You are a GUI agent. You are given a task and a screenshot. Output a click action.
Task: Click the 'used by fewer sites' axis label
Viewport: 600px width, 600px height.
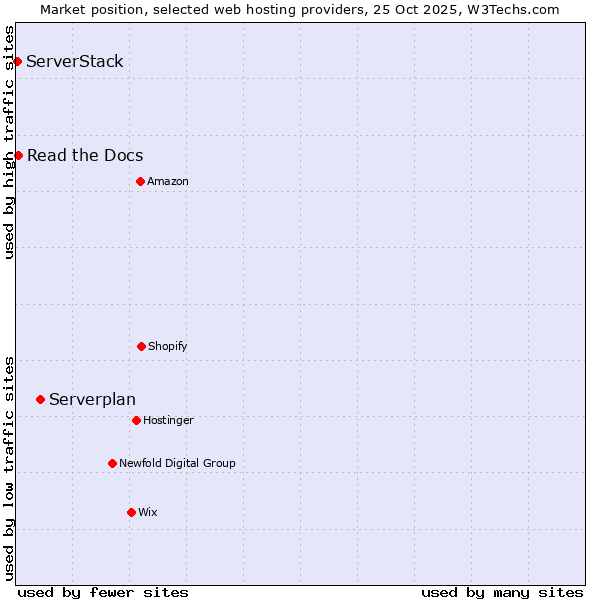pos(103,592)
